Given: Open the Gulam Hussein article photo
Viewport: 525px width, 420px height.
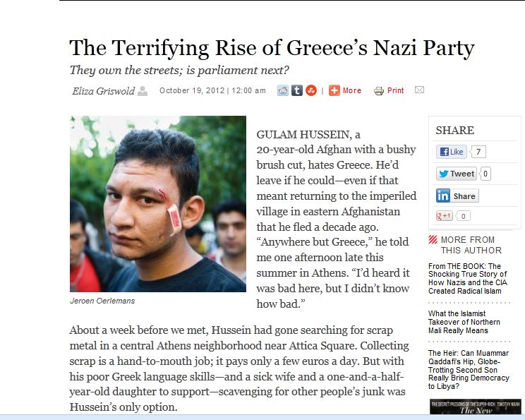Looking at the screenshot, I should (158, 204).
